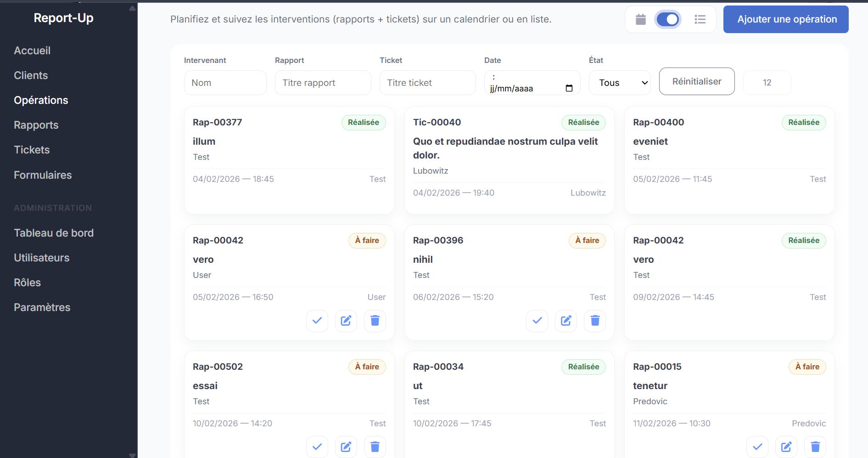Viewport: 868px width, 458px height.
Task: Focus the Intervenant Nom input field
Action: (x=225, y=83)
